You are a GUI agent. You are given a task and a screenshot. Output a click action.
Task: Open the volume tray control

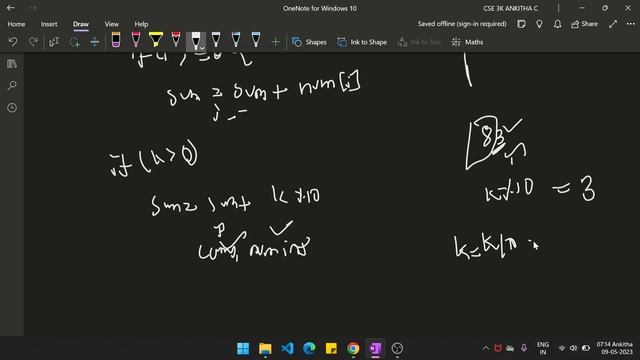573,348
